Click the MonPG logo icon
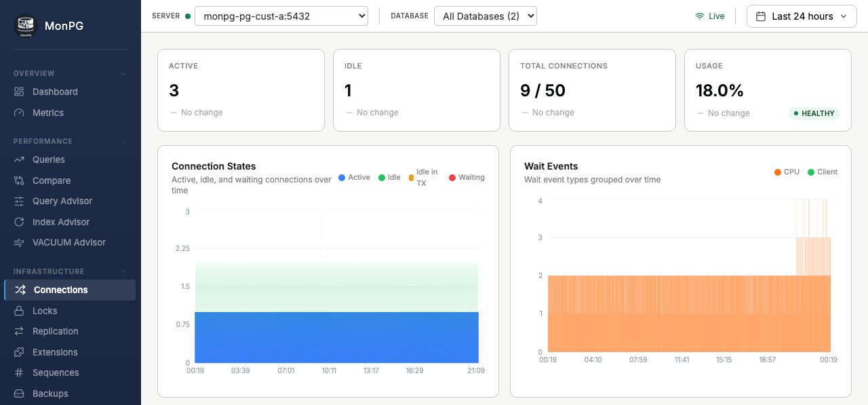 coord(26,26)
